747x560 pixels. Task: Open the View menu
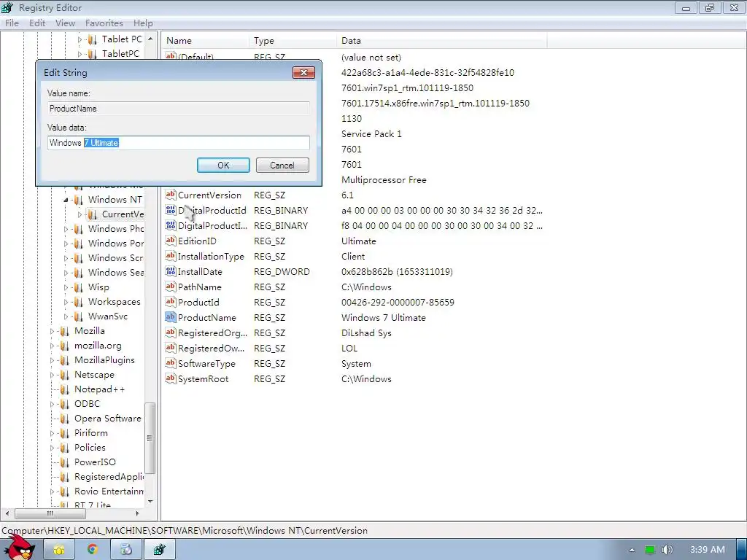[x=65, y=23]
